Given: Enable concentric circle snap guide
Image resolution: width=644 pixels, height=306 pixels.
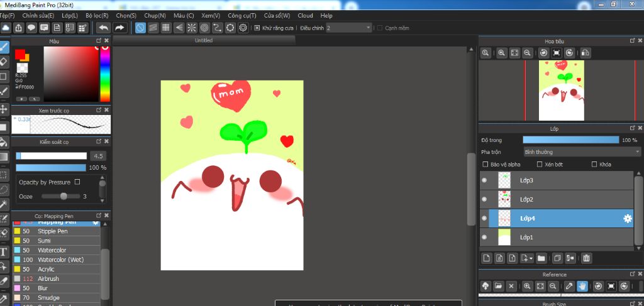Looking at the screenshot, I should 204,28.
